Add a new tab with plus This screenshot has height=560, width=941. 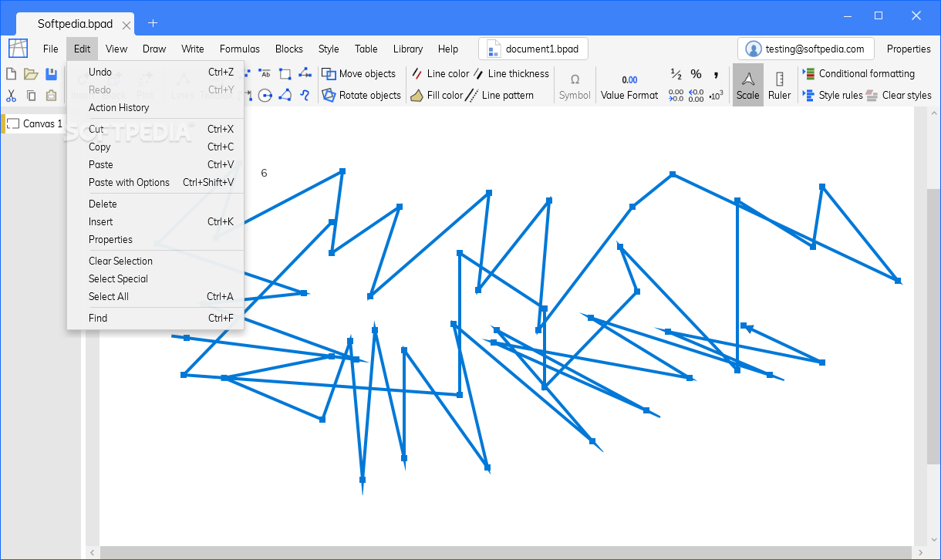(x=153, y=23)
